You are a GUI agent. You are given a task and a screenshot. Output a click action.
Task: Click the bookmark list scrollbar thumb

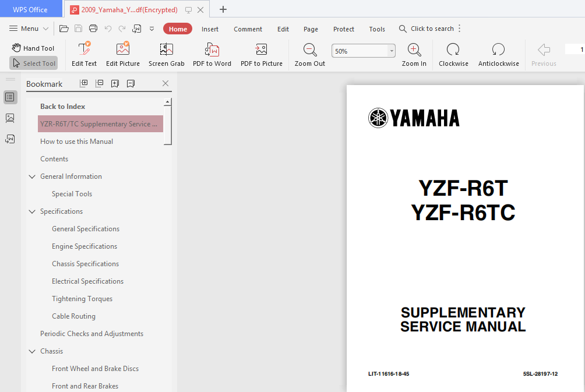click(168, 125)
